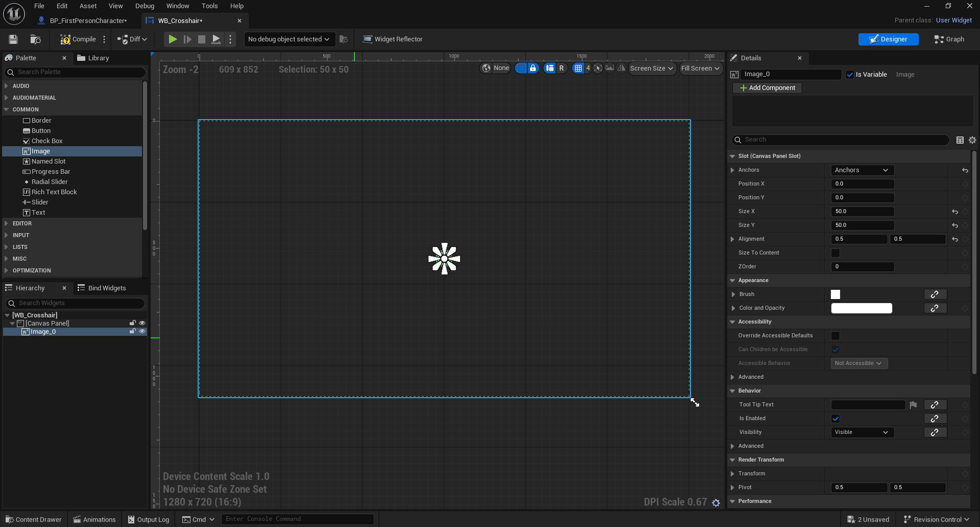Click the Browse to asset icon
Screen dimensions: 980x527
pyautogui.click(x=35, y=39)
